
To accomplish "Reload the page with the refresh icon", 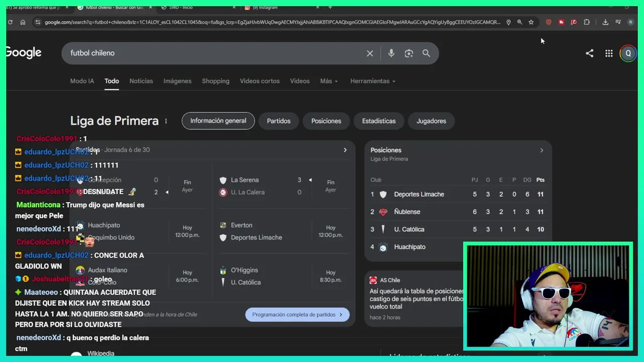I will point(10,22).
